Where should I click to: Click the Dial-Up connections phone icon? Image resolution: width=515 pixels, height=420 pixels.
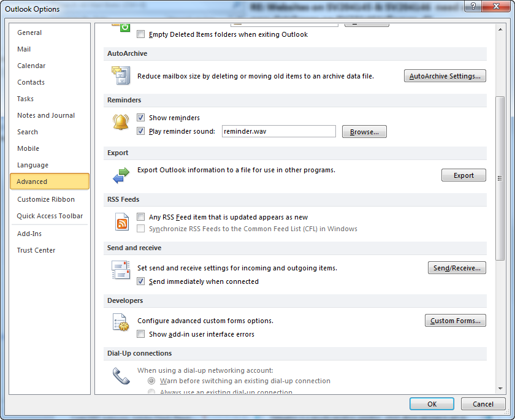121,376
